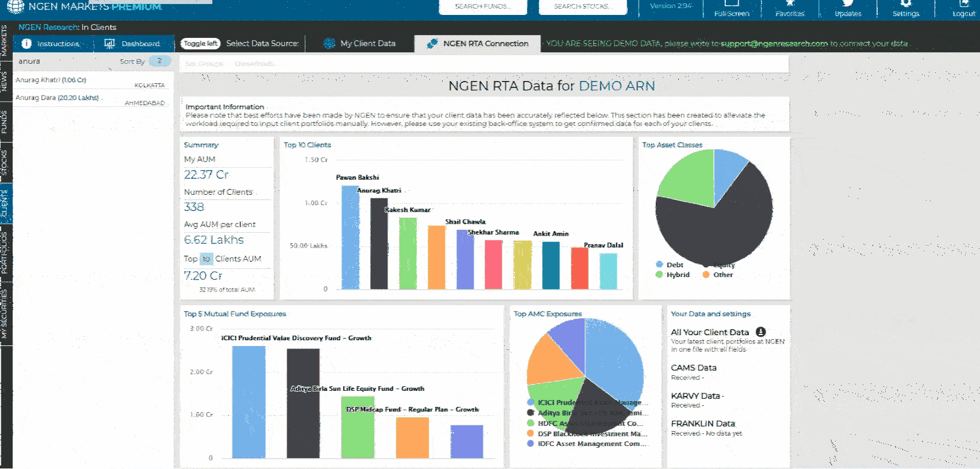
Task: Open the Dashboard tab
Action: point(133,44)
